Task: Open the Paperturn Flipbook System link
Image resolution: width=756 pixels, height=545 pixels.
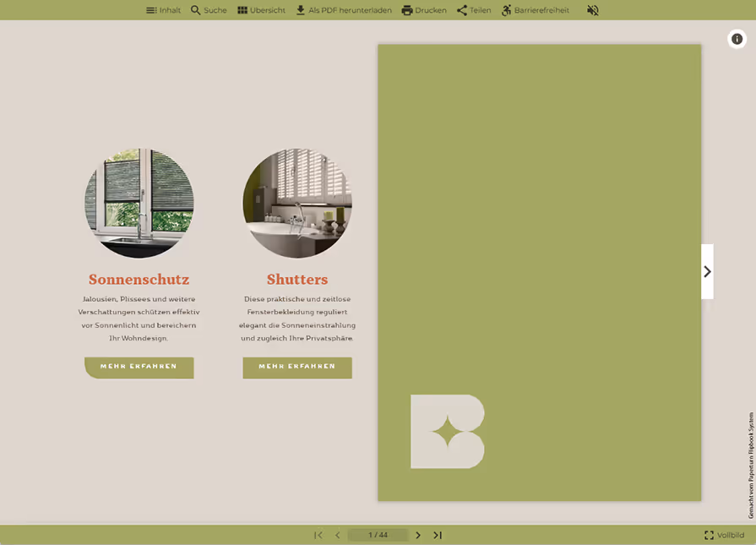Action: coord(751,465)
